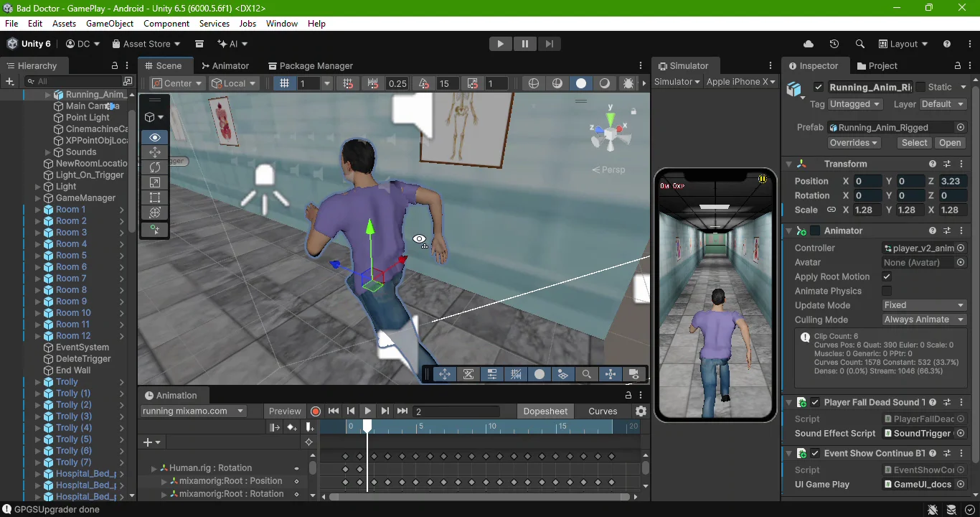Open the Tag dropdown showing Untagged

(854, 104)
